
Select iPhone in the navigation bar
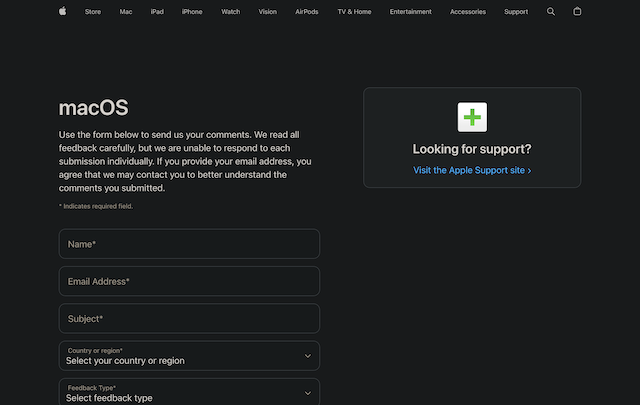(x=192, y=12)
